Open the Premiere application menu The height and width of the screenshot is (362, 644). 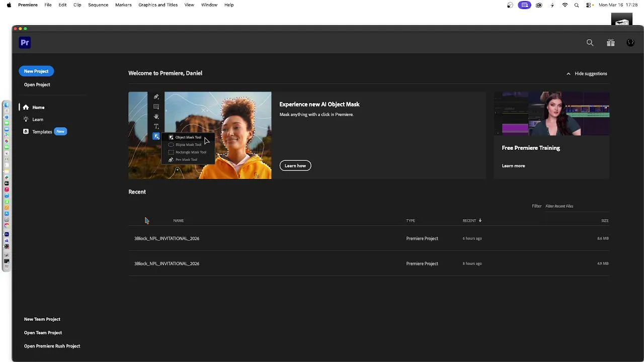(x=28, y=5)
